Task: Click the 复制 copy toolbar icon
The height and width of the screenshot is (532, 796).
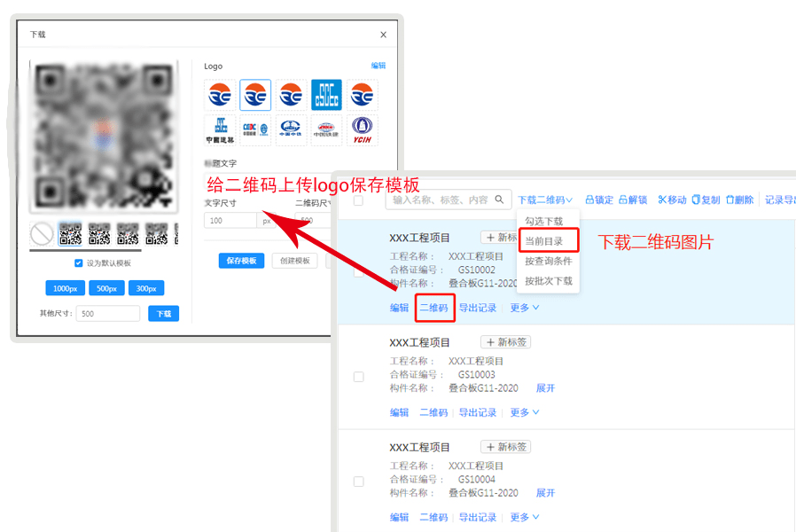Action: tap(696, 199)
